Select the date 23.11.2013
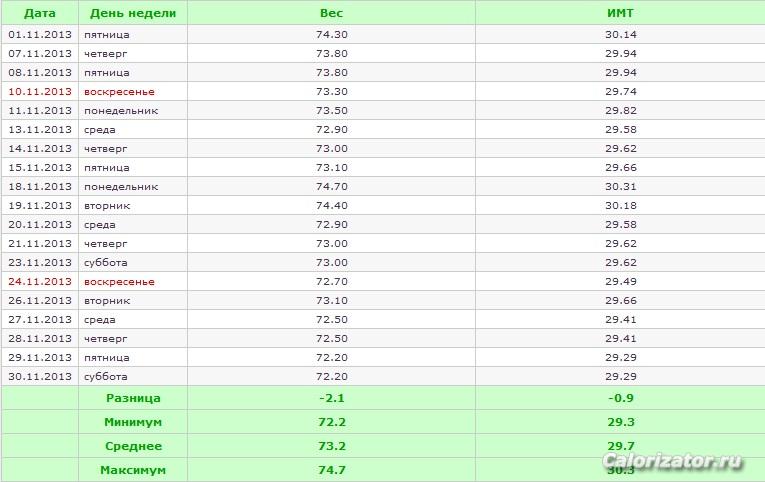Screen dimensions: 765x482 coord(40,263)
